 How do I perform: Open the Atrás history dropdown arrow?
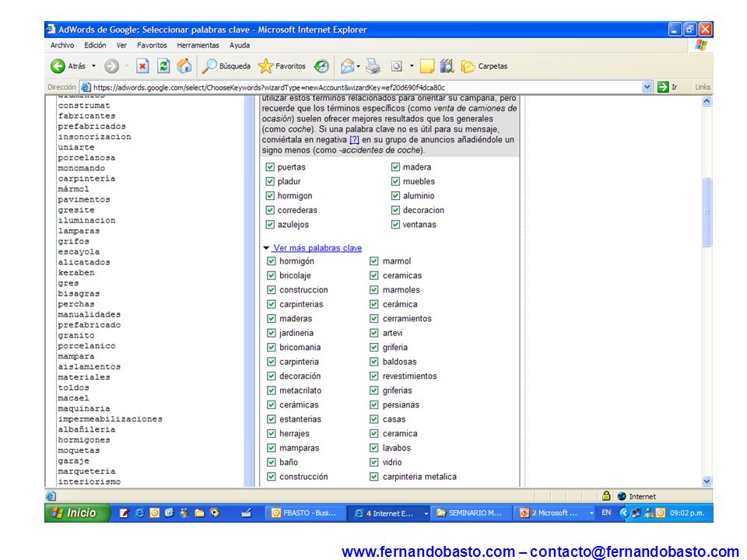[94, 66]
